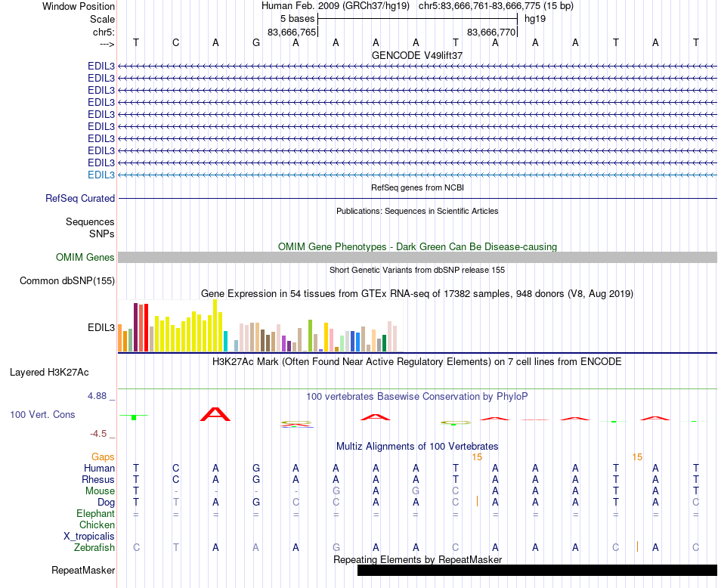The height and width of the screenshot is (588, 718).
Task: Select the Chicken species label
Action: point(97,525)
